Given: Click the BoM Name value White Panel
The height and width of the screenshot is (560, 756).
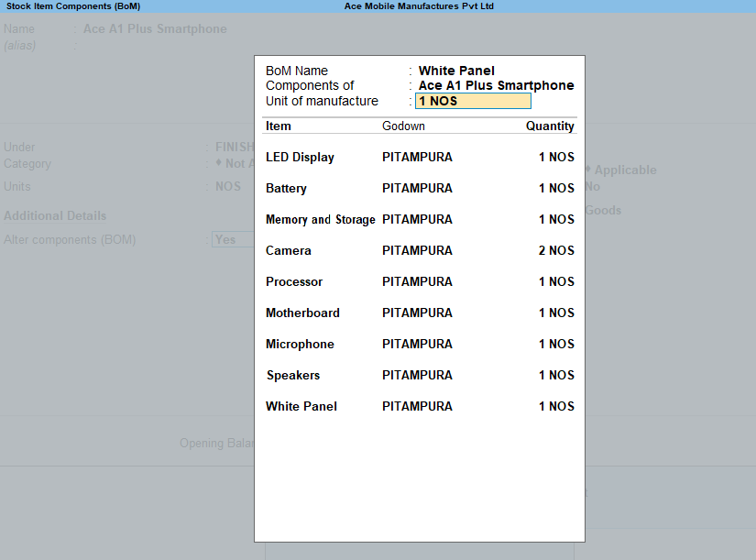Looking at the screenshot, I should (456, 71).
